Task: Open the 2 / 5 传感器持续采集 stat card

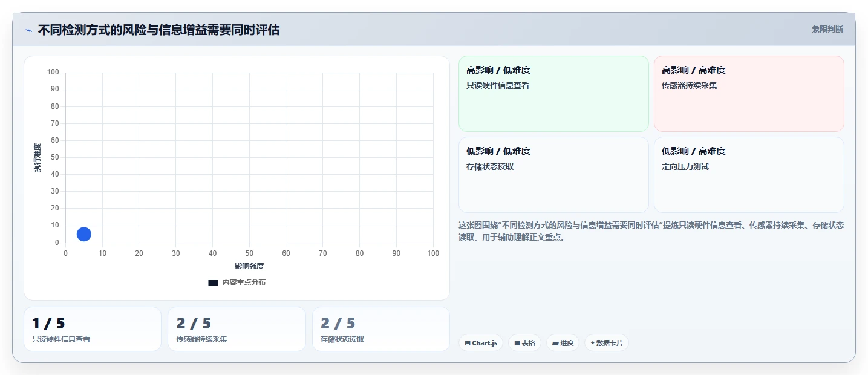Action: click(x=237, y=329)
